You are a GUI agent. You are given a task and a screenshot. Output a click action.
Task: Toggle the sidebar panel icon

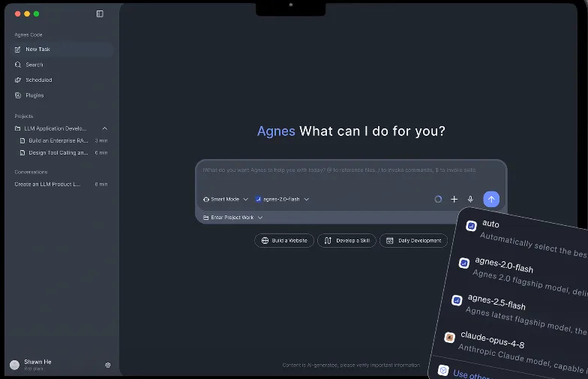pos(100,14)
